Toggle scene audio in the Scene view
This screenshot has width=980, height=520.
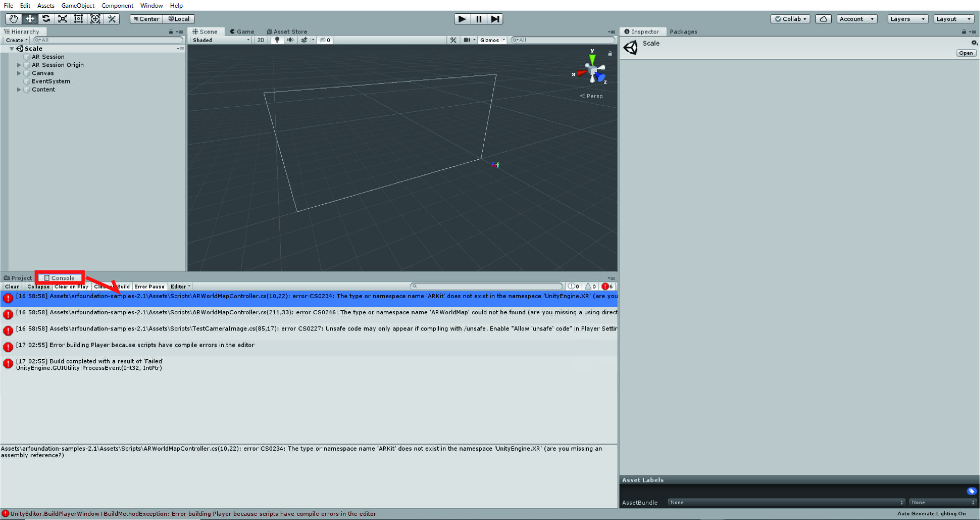pos(290,40)
